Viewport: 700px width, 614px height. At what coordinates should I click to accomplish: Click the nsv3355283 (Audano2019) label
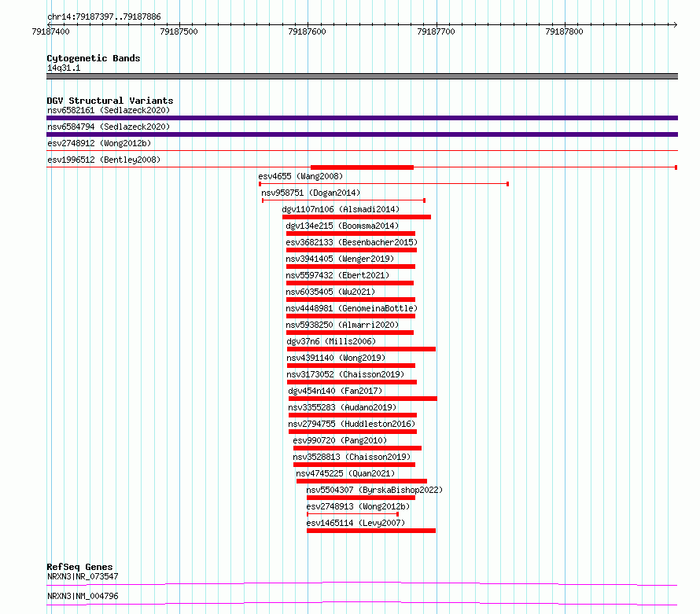(342, 407)
